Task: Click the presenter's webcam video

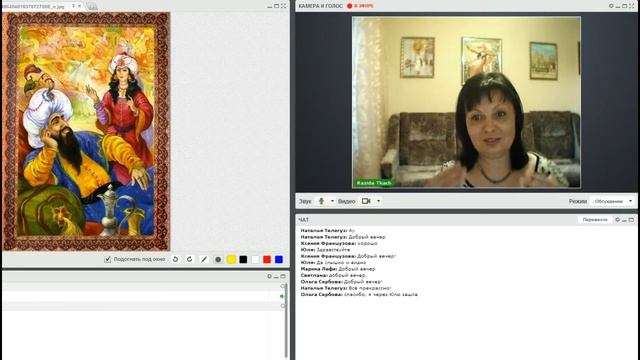Action: point(466,102)
